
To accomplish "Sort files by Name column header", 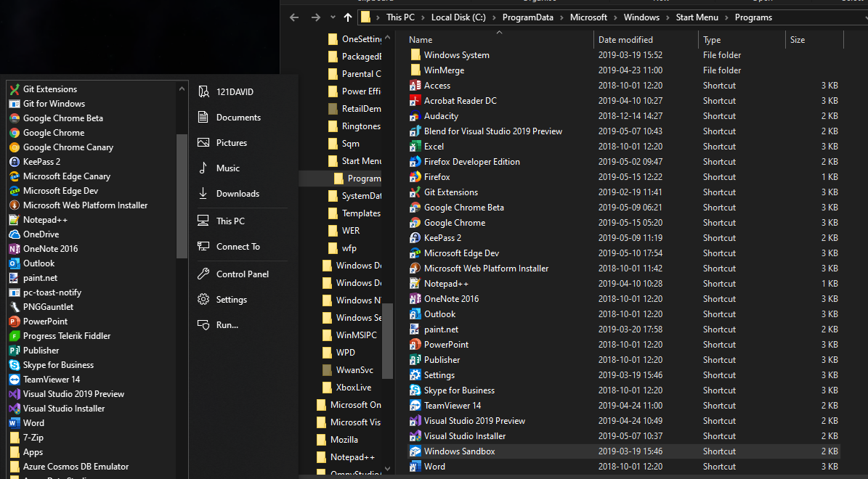I will 500,40.
